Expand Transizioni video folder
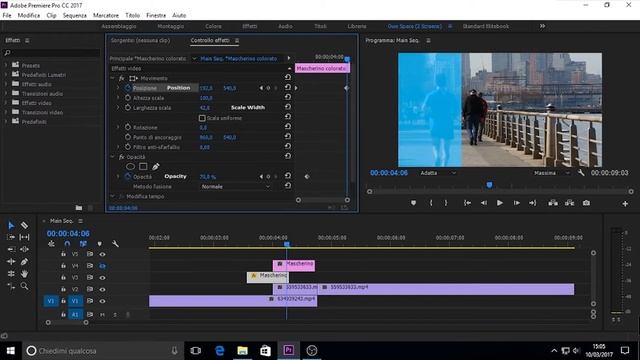The width and height of the screenshot is (640, 360). click(x=6, y=112)
